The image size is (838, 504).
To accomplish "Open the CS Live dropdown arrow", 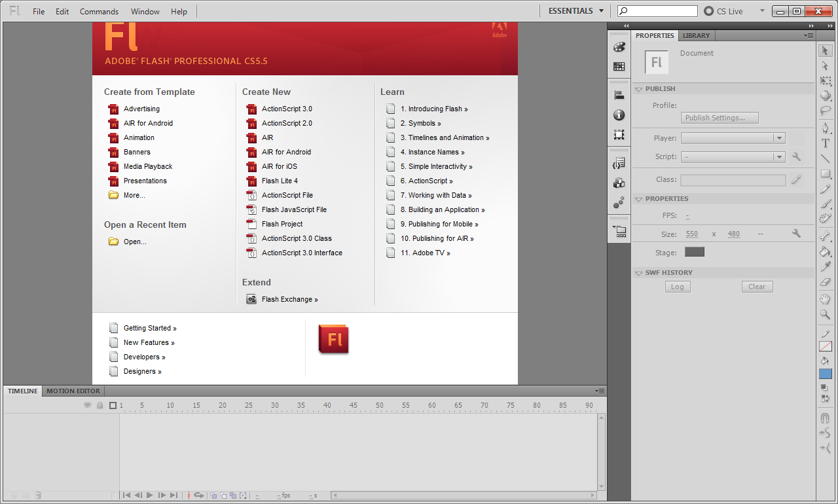I will [x=762, y=11].
